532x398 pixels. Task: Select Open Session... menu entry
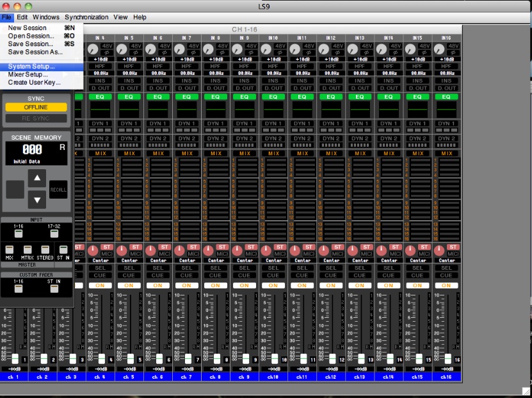coord(31,37)
